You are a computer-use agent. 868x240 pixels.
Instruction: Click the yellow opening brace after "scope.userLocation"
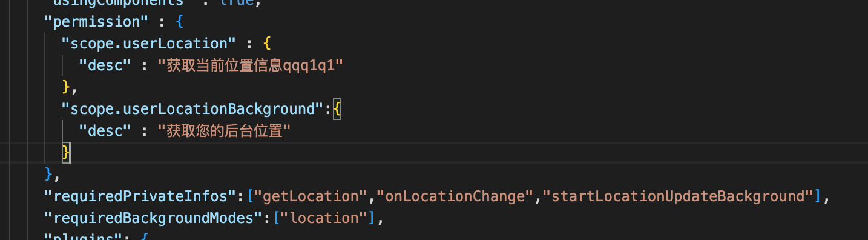[267, 44]
